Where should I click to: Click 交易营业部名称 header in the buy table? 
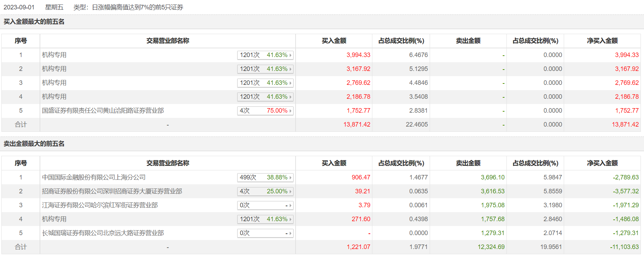168,41
